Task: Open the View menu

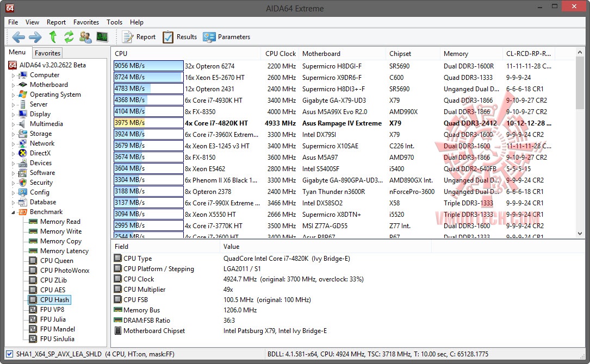Action: 33,22
